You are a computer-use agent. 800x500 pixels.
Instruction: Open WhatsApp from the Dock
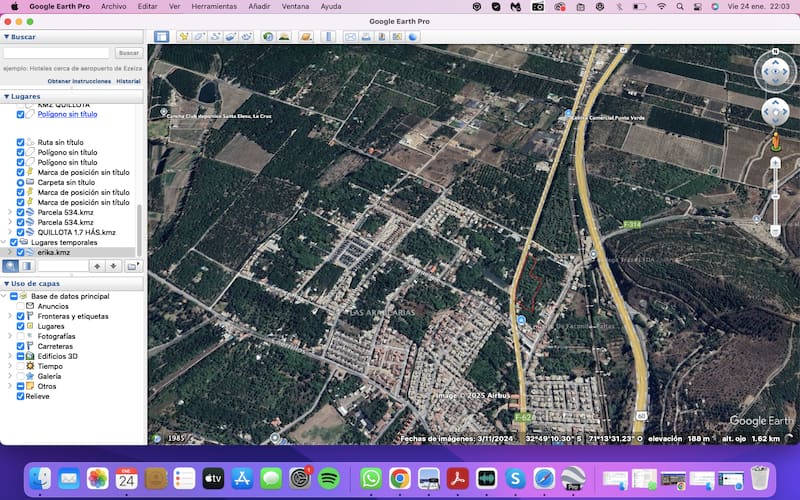(371, 479)
